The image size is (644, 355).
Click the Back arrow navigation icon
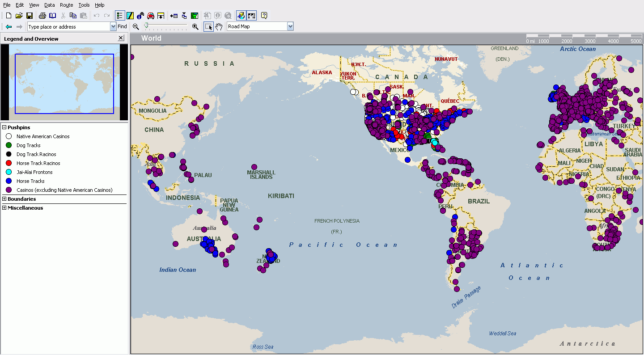[x=8, y=27]
